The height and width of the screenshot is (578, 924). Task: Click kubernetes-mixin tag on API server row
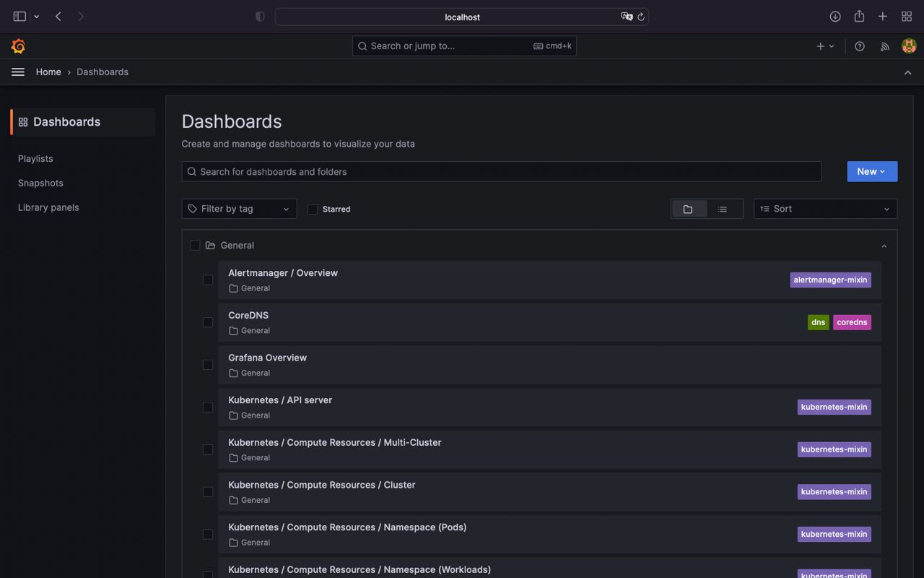[834, 407]
